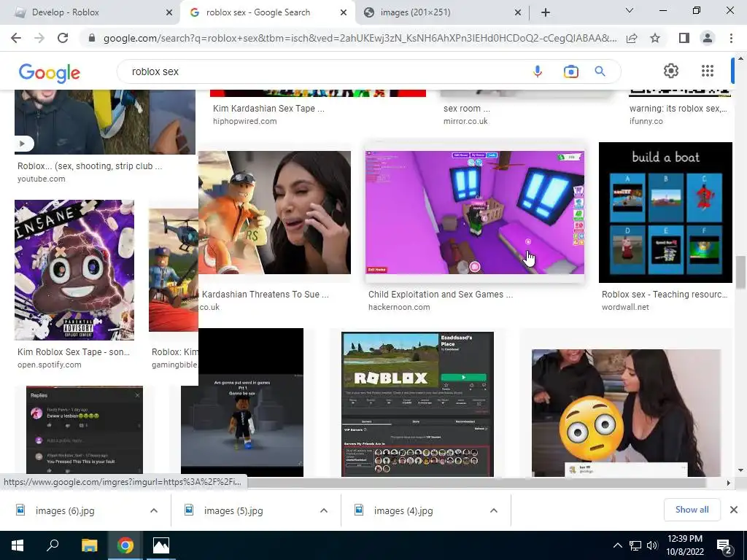
Task: Select the Google Search tab
Action: [x=268, y=12]
